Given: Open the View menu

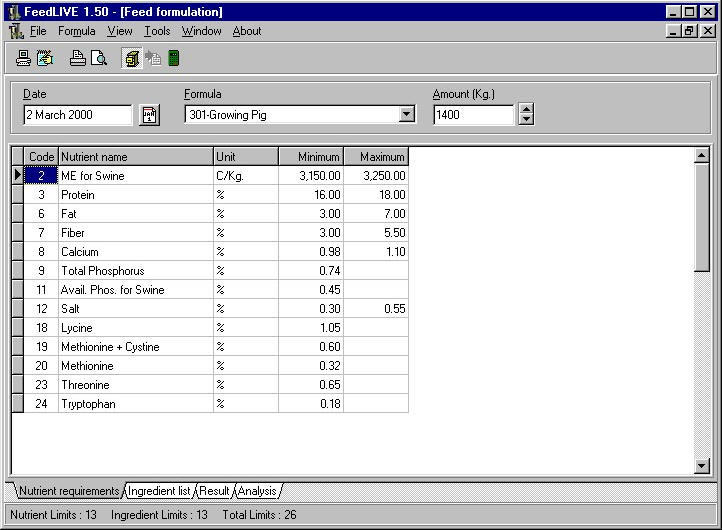Looking at the screenshot, I should (x=120, y=31).
